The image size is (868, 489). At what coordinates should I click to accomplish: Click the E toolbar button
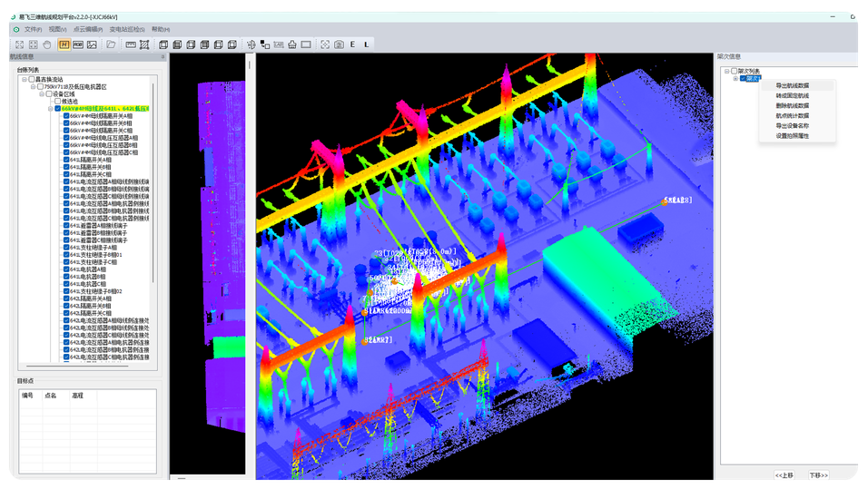click(352, 44)
